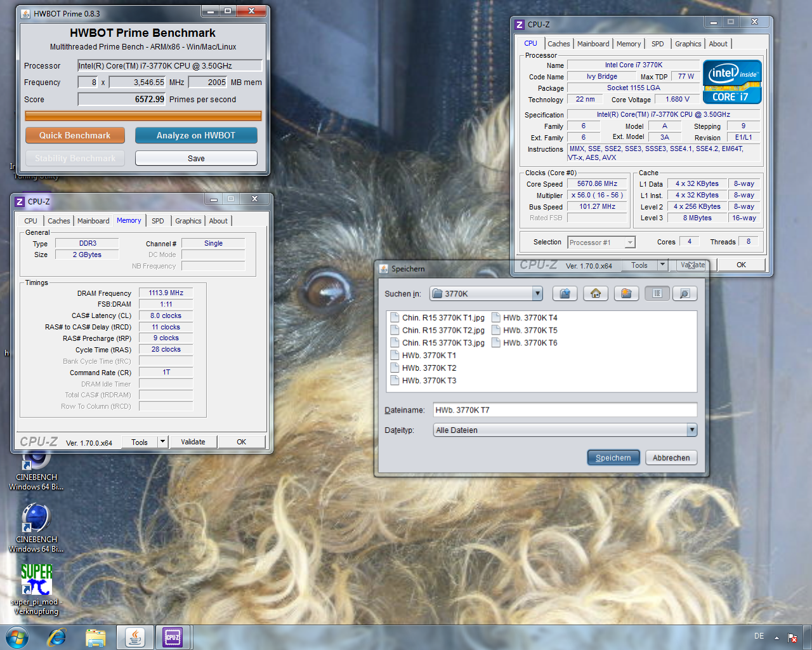
Task: Switch to Java HWBOT Prime taskbar item
Action: click(134, 637)
